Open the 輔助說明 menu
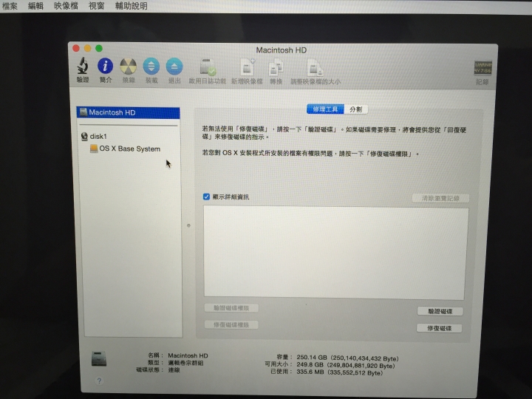 (131, 6)
